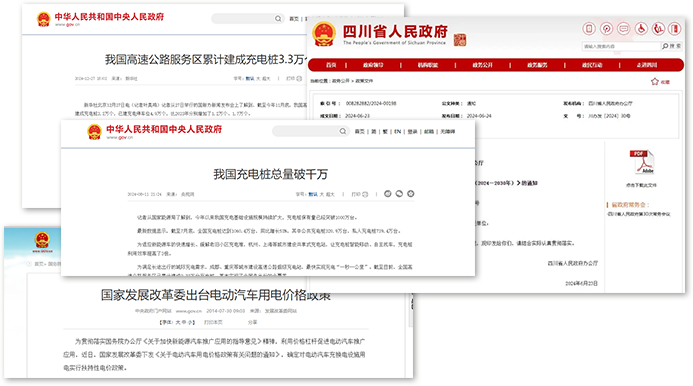
Task: Open 政民互动 in Sichuan red navigation bar
Action: pyautogui.click(x=592, y=65)
